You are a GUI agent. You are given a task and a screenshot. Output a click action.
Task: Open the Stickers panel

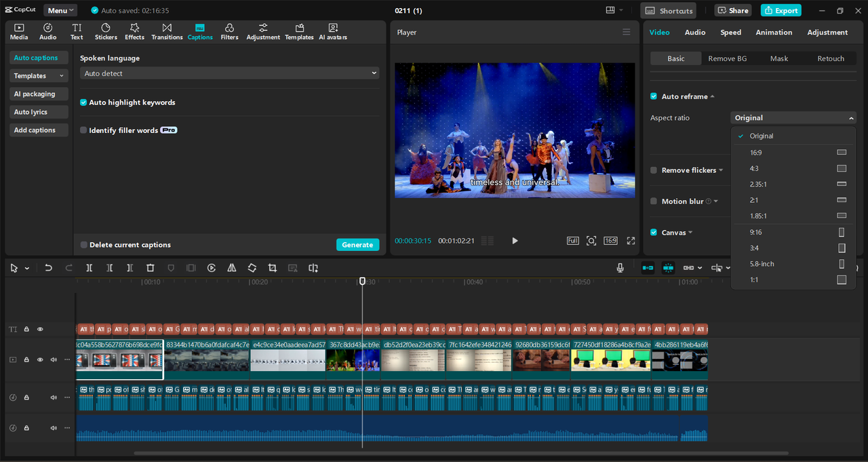[106, 31]
